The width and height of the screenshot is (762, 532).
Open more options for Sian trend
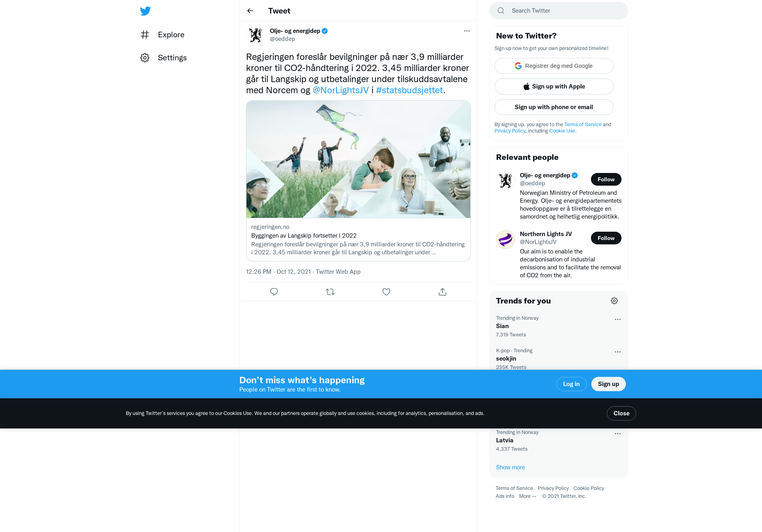coord(618,319)
